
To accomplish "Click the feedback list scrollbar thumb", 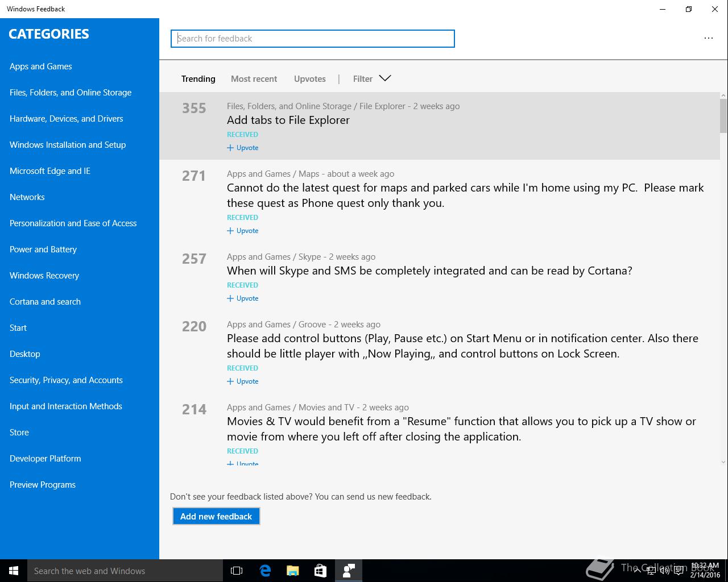I will [723, 115].
